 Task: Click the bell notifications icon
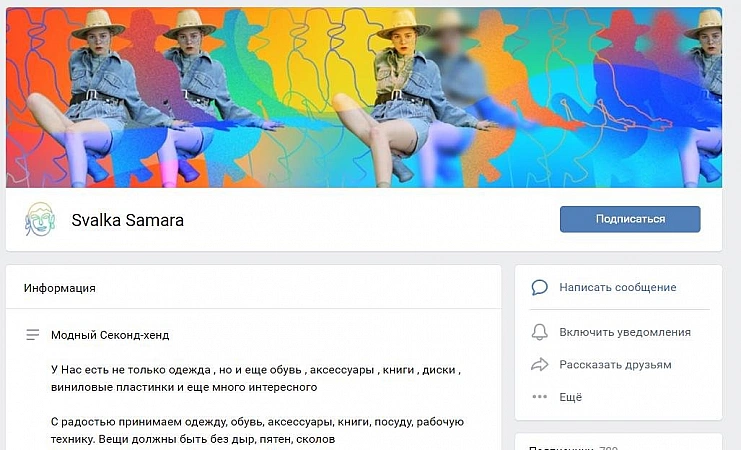point(539,332)
